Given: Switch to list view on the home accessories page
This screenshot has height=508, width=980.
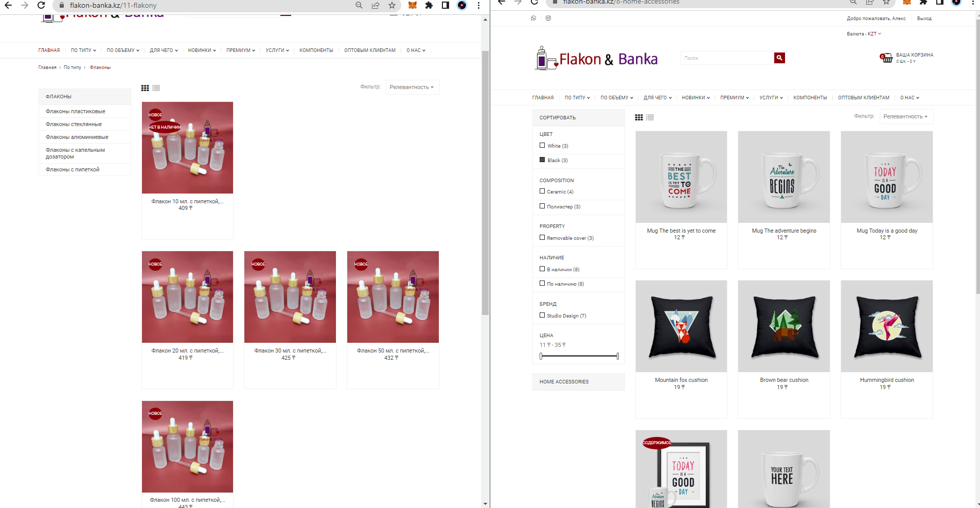Looking at the screenshot, I should 650,117.
